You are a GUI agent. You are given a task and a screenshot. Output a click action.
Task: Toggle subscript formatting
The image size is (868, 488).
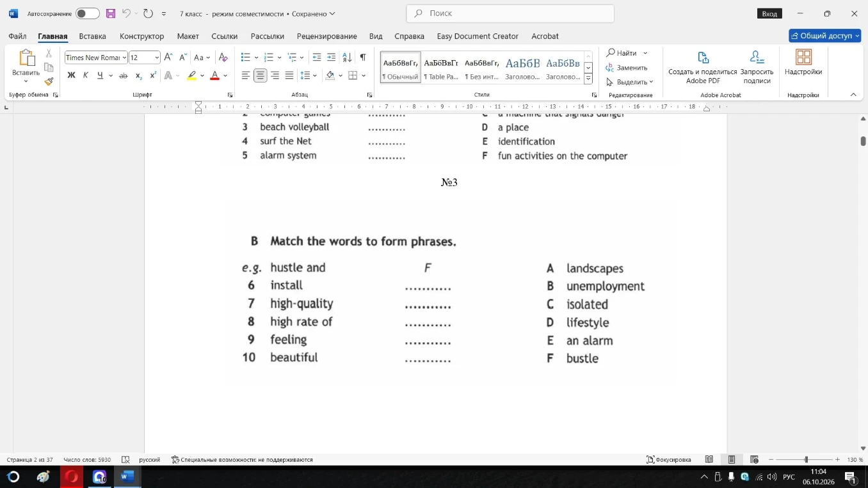click(x=139, y=75)
